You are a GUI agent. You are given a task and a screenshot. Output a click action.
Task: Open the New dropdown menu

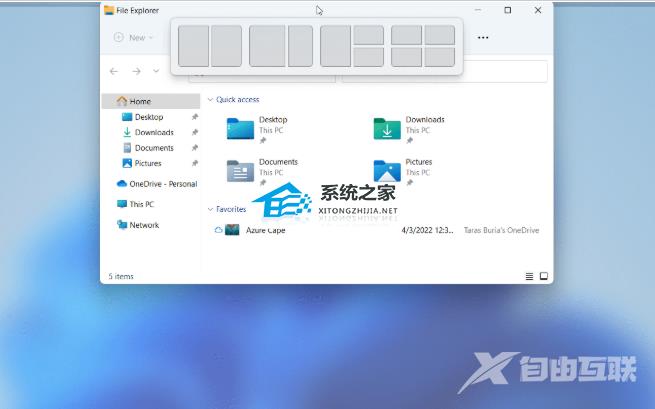pyautogui.click(x=133, y=38)
